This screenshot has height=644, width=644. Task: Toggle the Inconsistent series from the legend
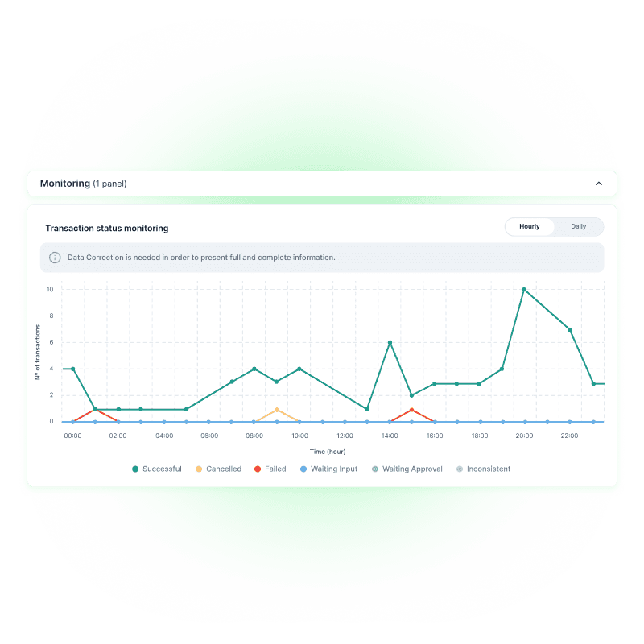(487, 469)
